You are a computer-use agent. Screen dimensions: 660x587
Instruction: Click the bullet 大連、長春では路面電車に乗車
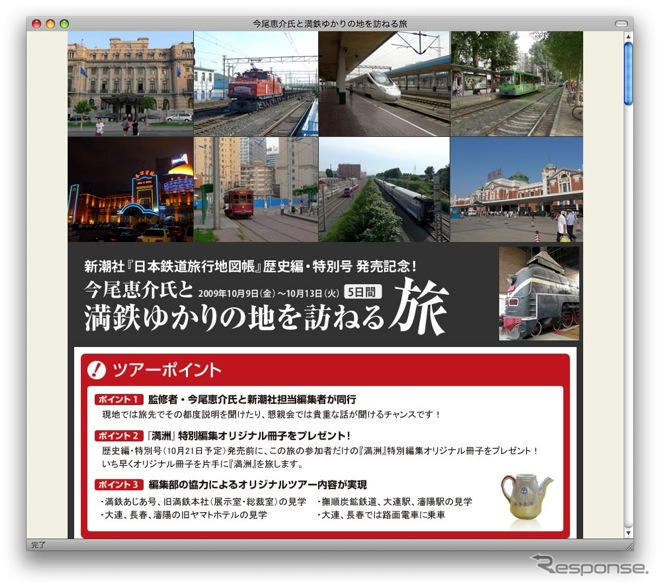point(381,515)
